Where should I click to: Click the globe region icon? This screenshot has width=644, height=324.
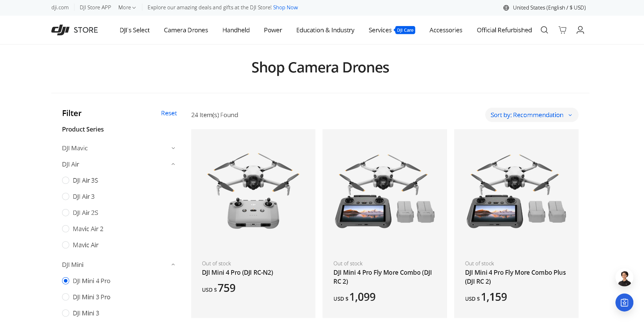pyautogui.click(x=506, y=8)
